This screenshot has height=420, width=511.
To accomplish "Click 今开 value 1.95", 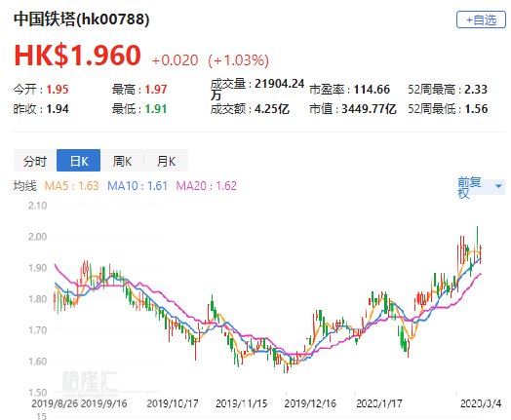I will (x=58, y=90).
